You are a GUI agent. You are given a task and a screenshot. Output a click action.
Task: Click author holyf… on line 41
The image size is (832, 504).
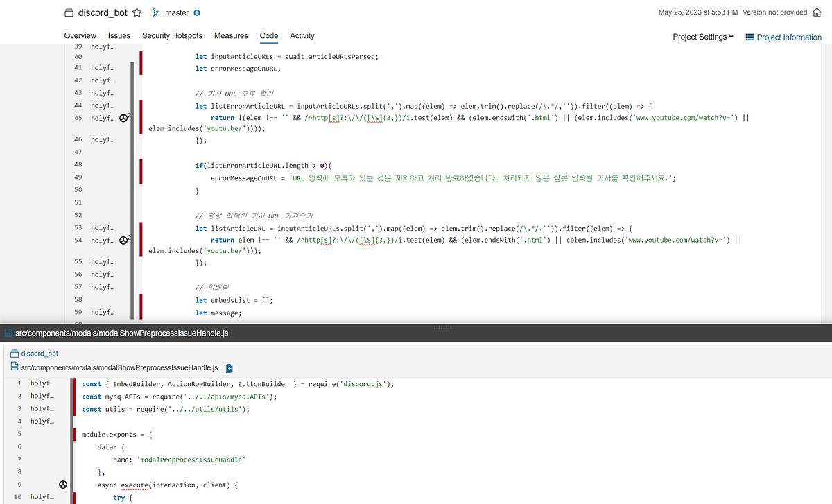point(103,68)
